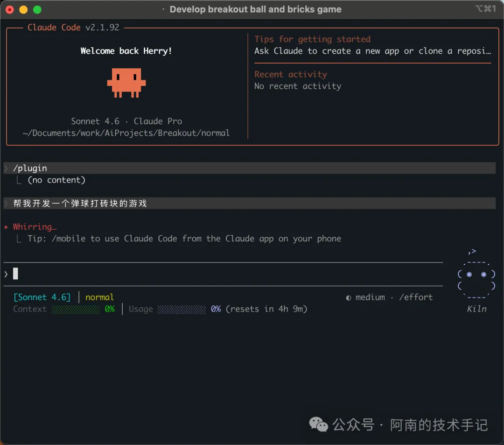Close the terminal window with red button
This screenshot has height=445, width=504.
coord(10,10)
